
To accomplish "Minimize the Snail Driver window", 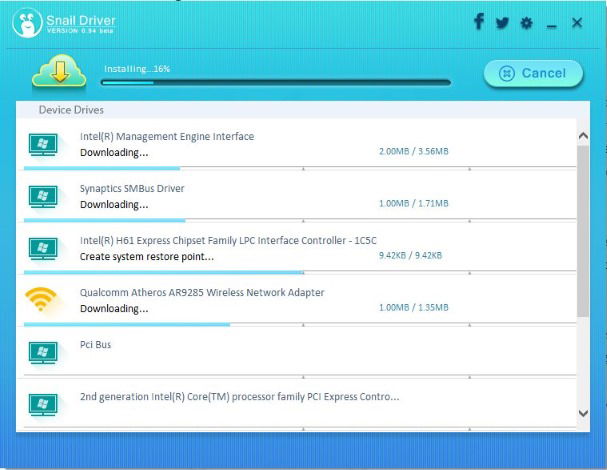I will click(551, 26).
